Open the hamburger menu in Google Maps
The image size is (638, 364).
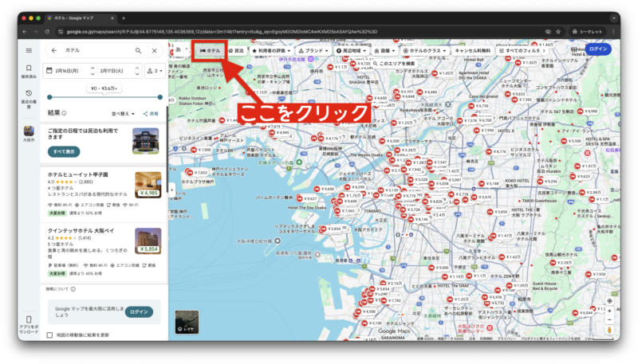[29, 50]
